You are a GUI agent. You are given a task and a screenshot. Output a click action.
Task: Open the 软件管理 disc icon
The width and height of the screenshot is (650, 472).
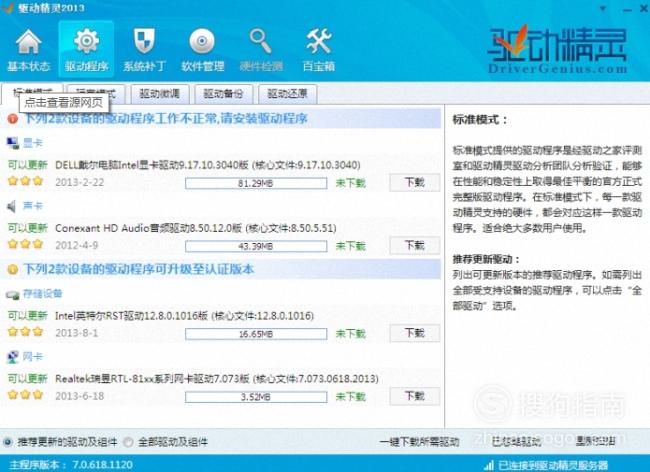point(202,41)
